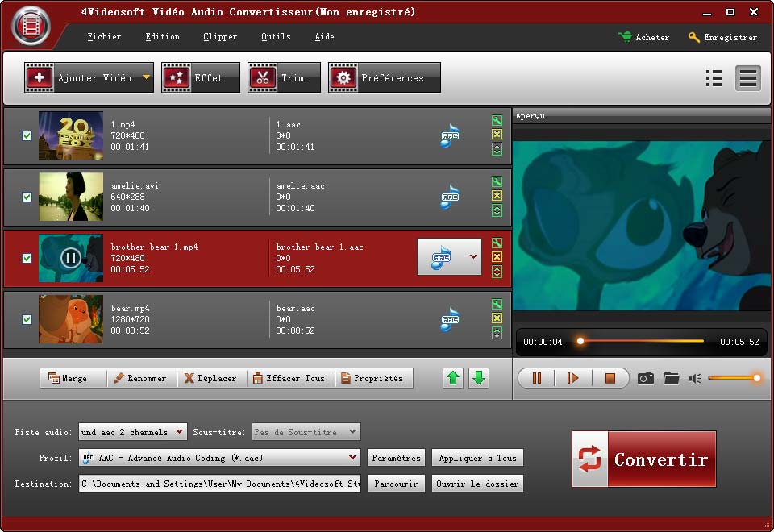Move selected file up with green arrow
The width and height of the screenshot is (774, 532).
(454, 378)
